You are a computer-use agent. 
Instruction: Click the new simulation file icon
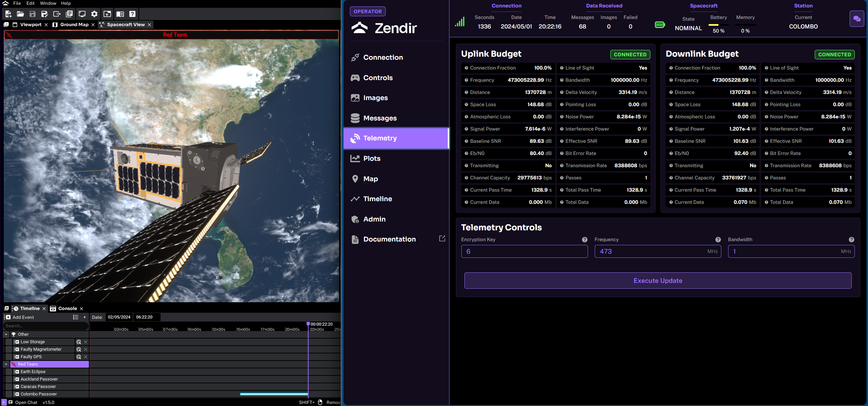pos(8,14)
